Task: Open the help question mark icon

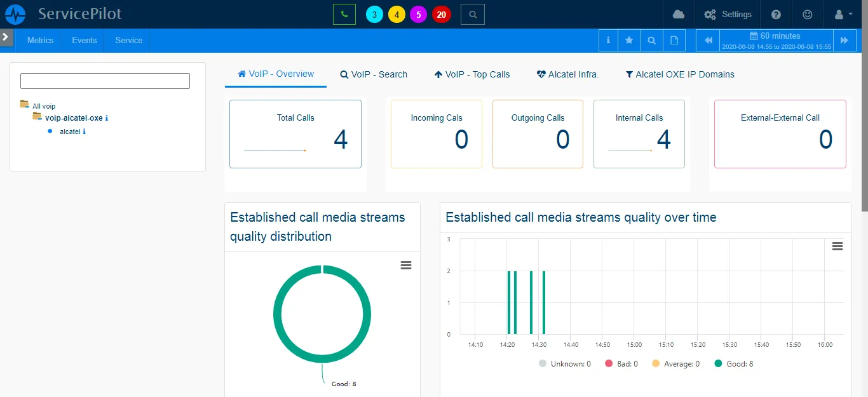Action: point(776,14)
